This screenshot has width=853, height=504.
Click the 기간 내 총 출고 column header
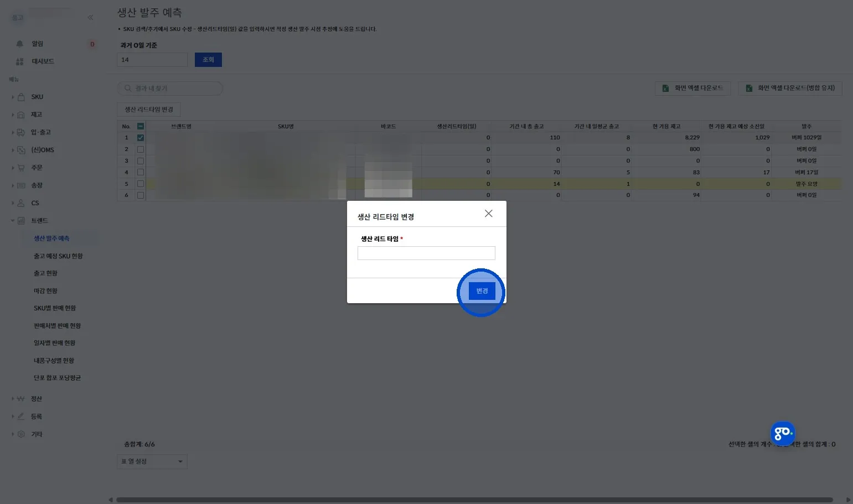[526, 127]
